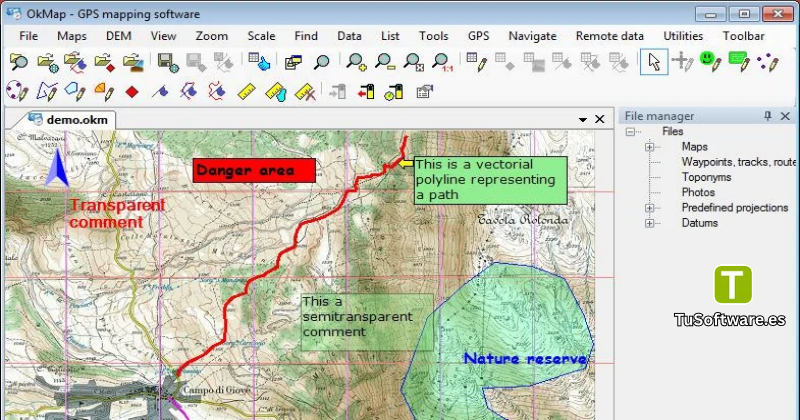Screen dimensions: 800x420
Task: Open the View menu
Action: click(163, 36)
